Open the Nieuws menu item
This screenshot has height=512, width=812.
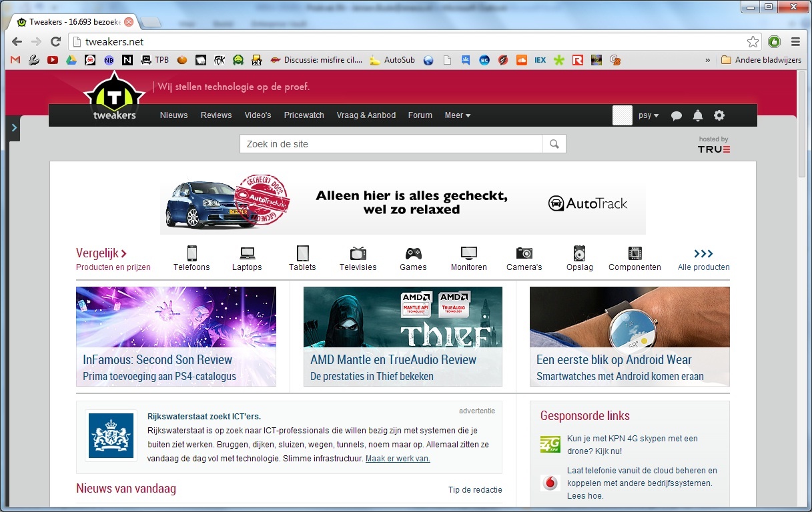174,115
